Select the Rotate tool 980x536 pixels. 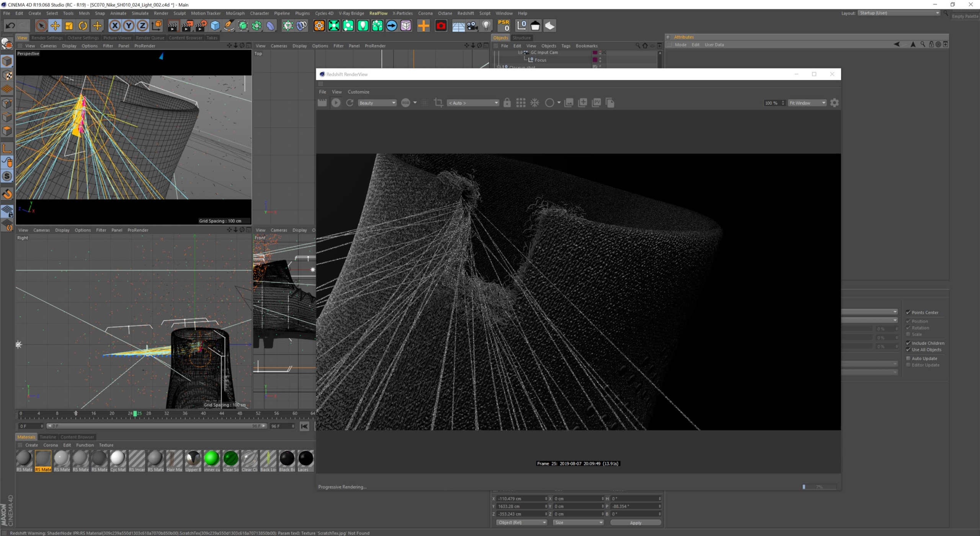pos(83,26)
